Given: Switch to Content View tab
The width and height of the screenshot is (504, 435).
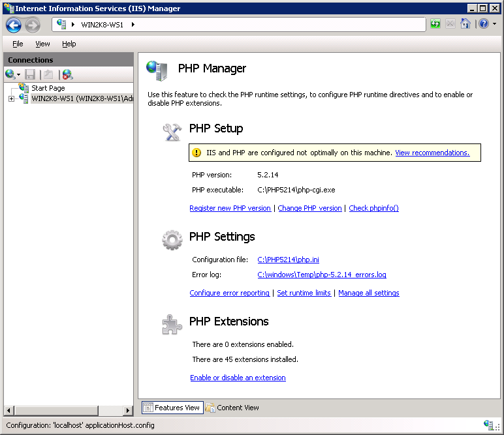Looking at the screenshot, I should coord(232,408).
